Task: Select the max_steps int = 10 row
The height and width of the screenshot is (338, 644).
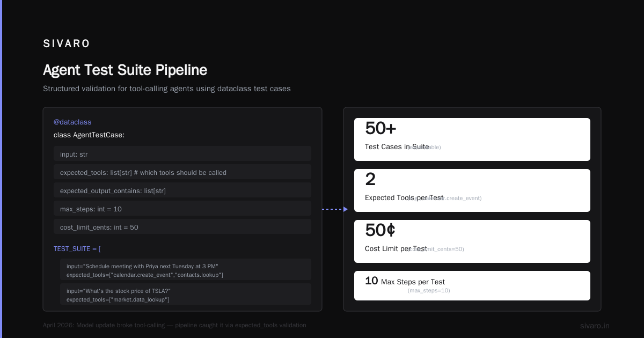Action: pos(182,208)
